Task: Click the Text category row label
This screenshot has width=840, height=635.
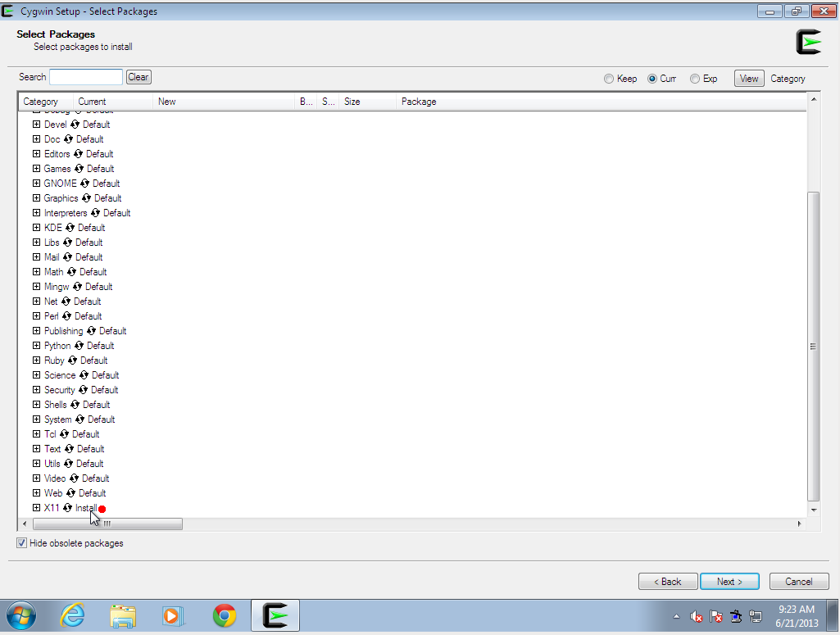Action: (52, 449)
